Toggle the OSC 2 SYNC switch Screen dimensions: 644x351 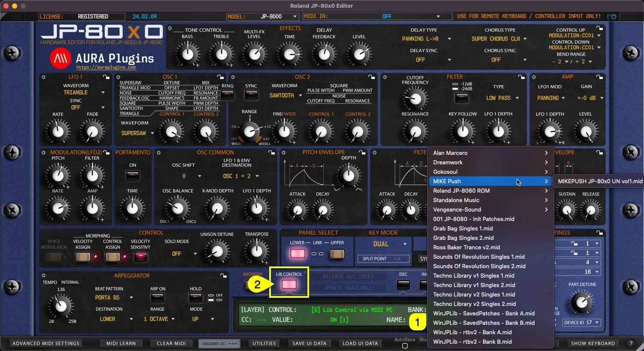[x=251, y=95]
